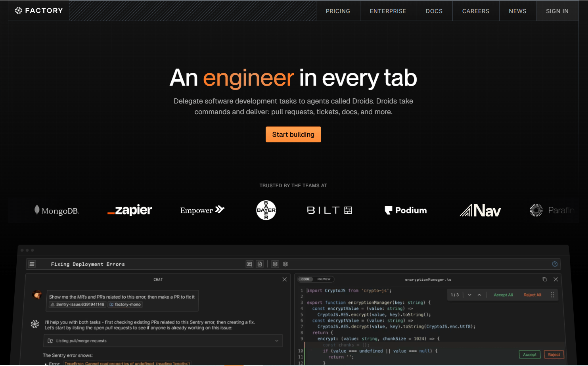
Task: Switch to the Preview tab
Action: pos(324,279)
